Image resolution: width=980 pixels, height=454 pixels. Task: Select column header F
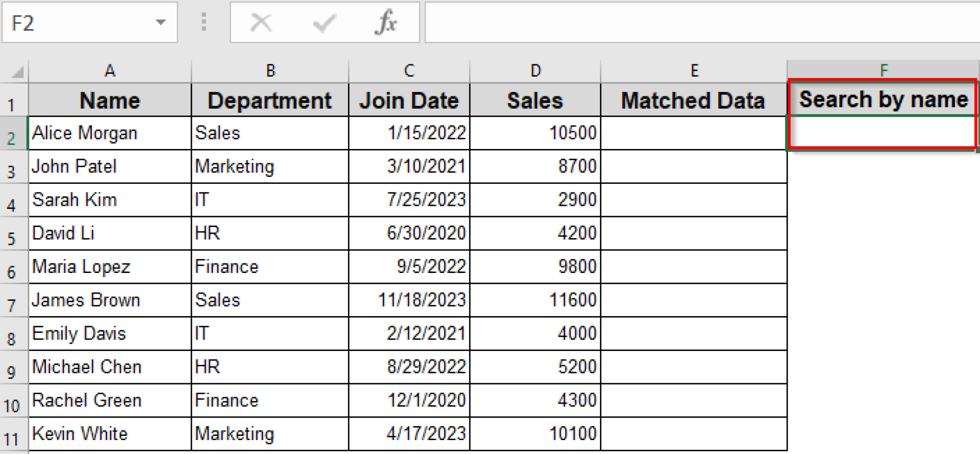(x=882, y=70)
